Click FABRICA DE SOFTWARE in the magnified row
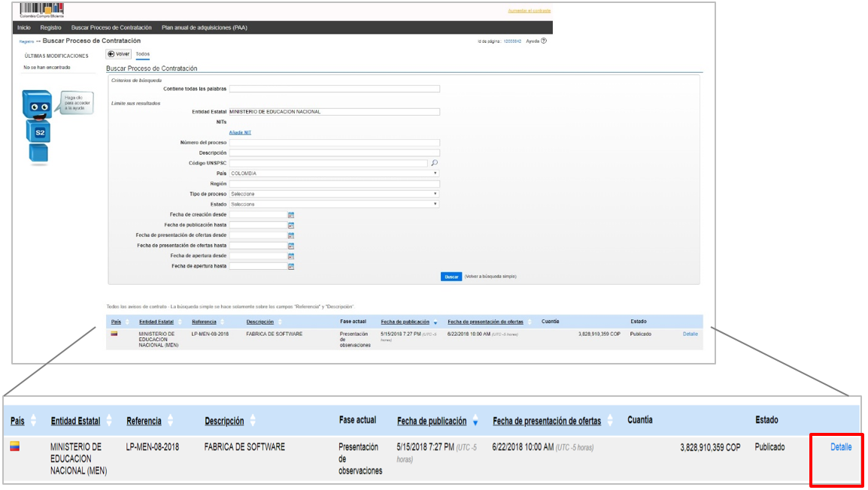The height and width of the screenshot is (490, 868). click(x=244, y=447)
